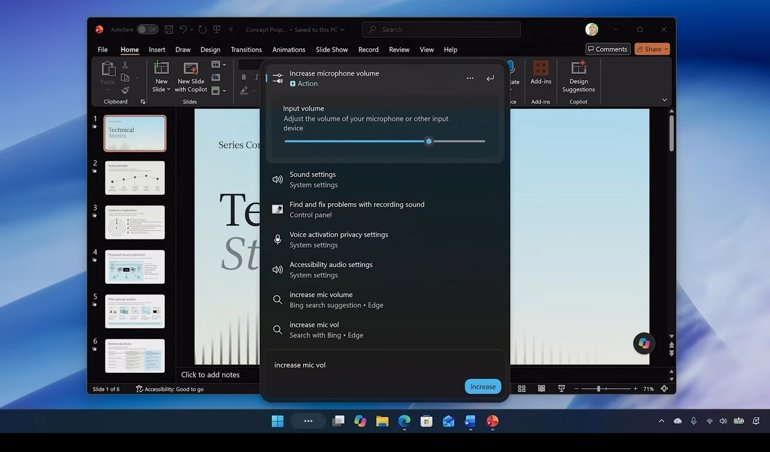Image resolution: width=770 pixels, height=452 pixels.
Task: Switch to the Animations tab
Action: pyautogui.click(x=289, y=50)
